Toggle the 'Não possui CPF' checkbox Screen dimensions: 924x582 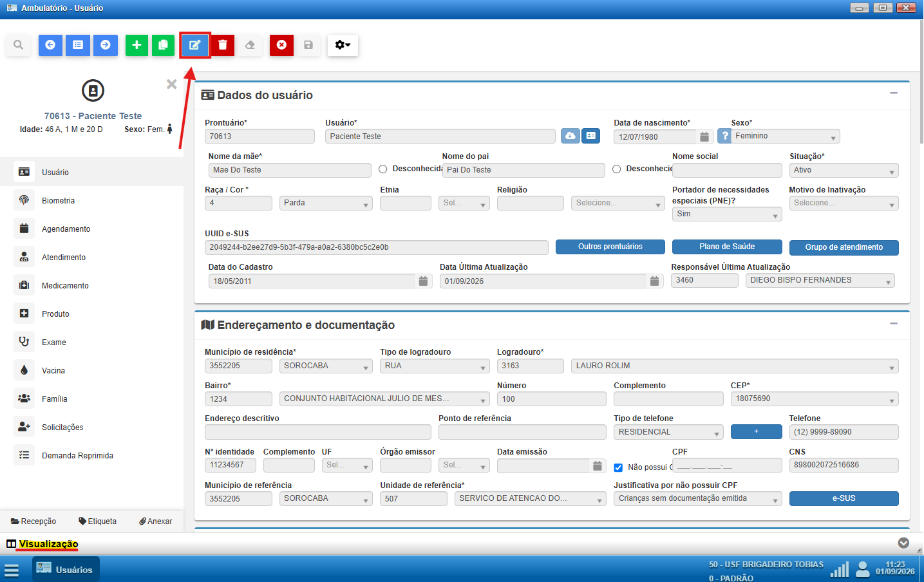coord(618,467)
